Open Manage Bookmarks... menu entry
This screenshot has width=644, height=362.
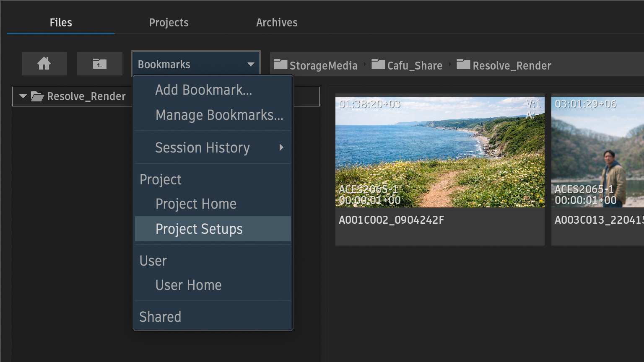point(219,115)
